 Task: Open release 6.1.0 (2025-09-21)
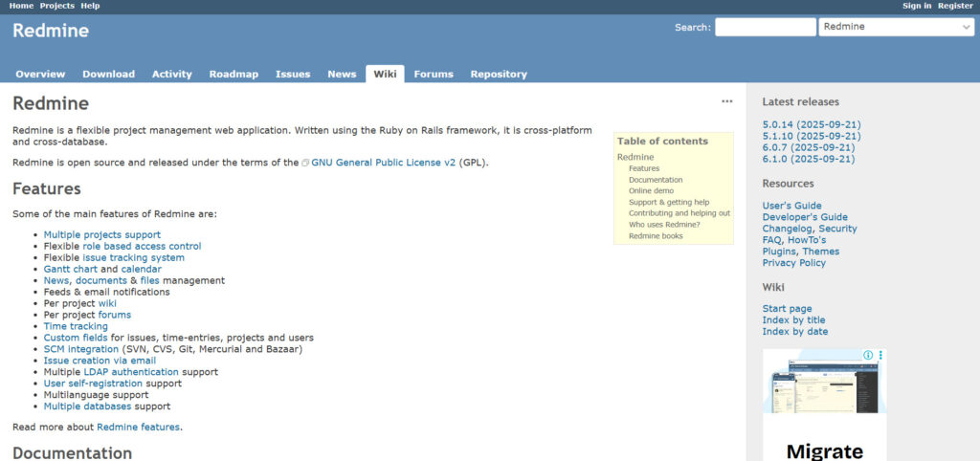pyautogui.click(x=809, y=160)
